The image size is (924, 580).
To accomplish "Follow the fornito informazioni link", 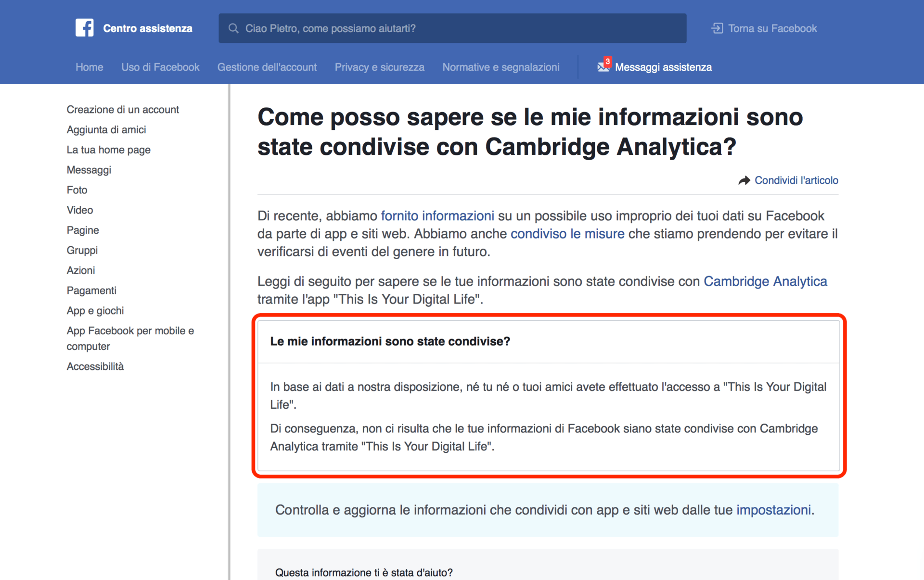I will (x=437, y=216).
